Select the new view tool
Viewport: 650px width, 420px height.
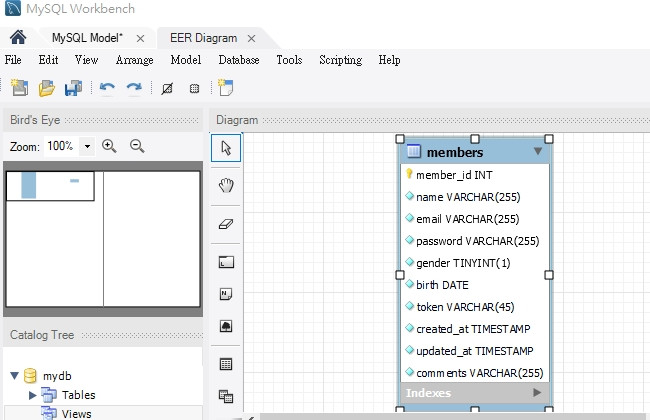point(226,396)
